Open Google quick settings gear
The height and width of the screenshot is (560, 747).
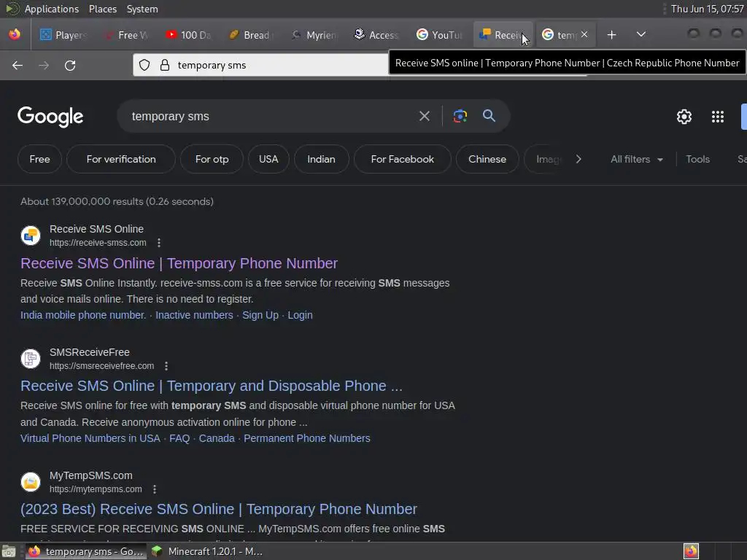pos(684,117)
